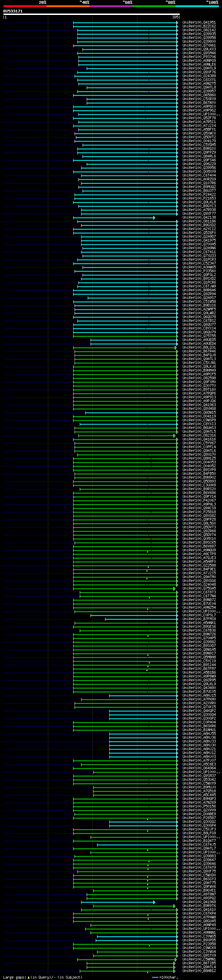
Task: Select the UniRef100_P24422 label
Action: pyautogui.click(x=199, y=194)
